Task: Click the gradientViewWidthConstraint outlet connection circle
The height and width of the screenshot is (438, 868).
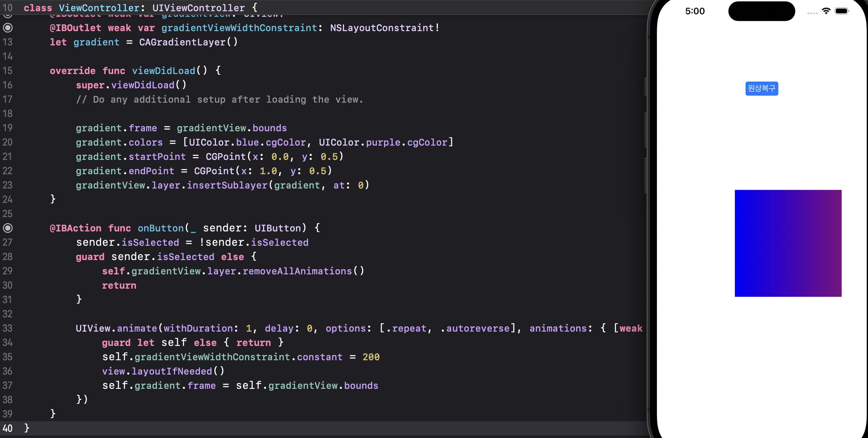Action: [x=8, y=28]
